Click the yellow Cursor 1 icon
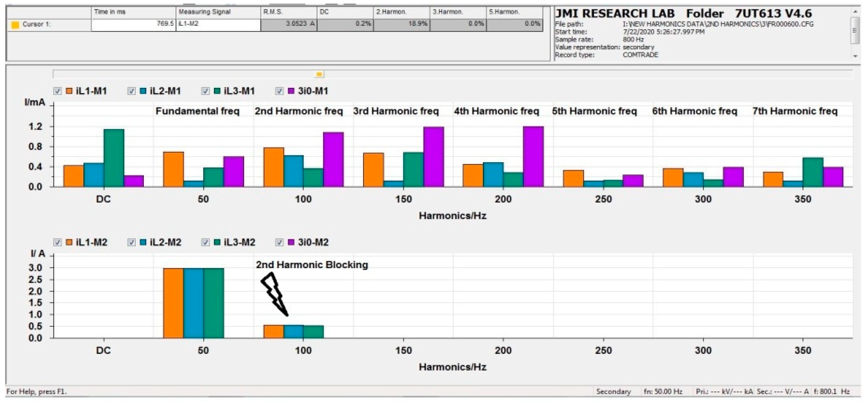Viewport: 868px width, 405px height. coord(15,25)
